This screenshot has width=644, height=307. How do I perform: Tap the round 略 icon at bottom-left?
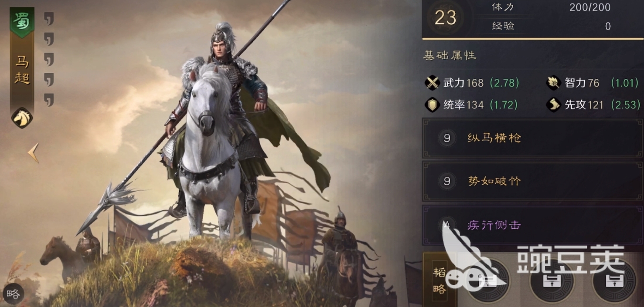click(x=13, y=294)
